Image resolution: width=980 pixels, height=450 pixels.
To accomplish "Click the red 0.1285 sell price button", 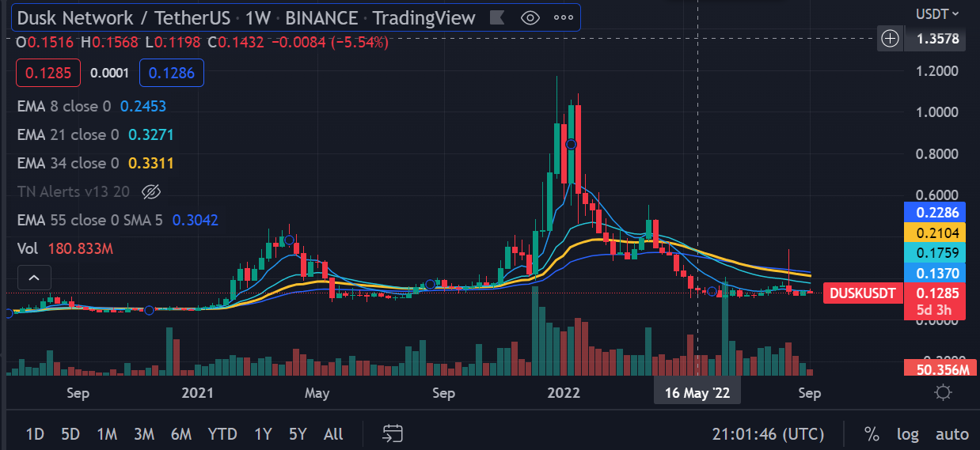I will pos(48,74).
